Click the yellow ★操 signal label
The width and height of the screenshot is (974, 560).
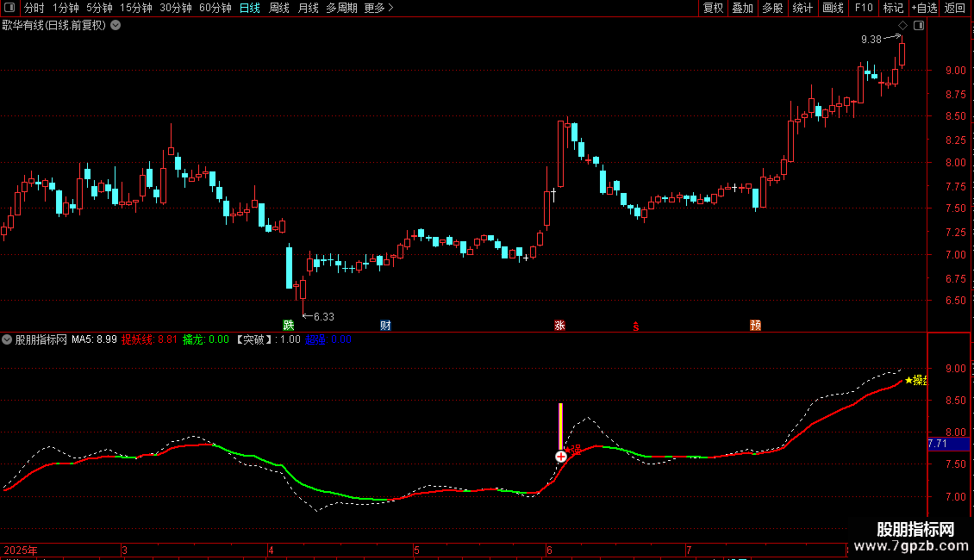tap(915, 380)
